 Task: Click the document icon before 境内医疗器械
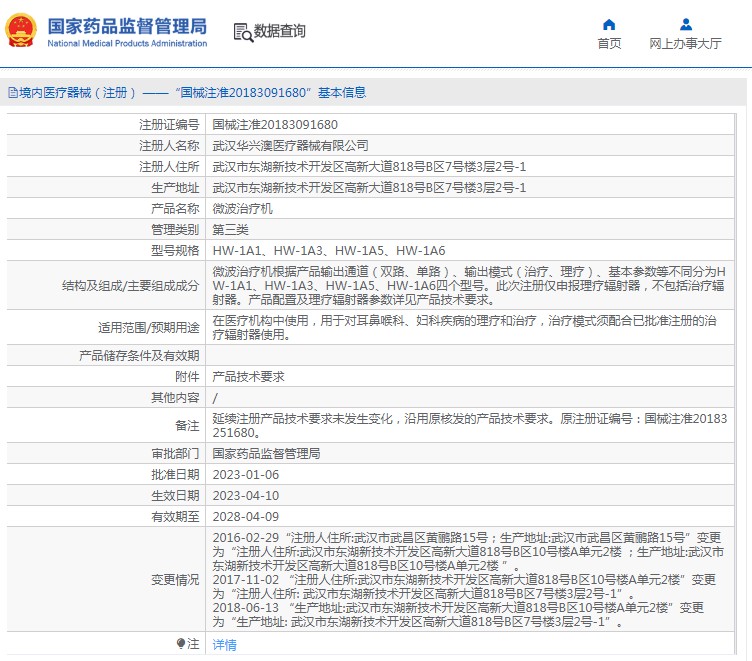[x=13, y=93]
